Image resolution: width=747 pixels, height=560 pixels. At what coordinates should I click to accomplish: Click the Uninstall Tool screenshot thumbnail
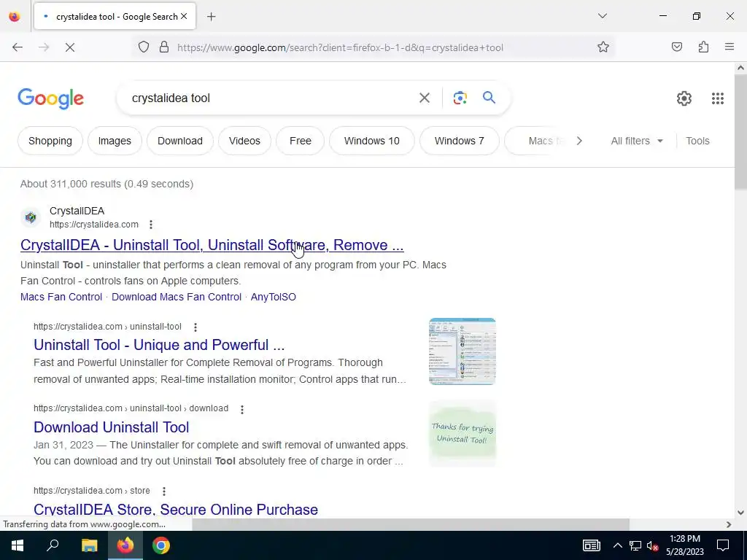(462, 351)
